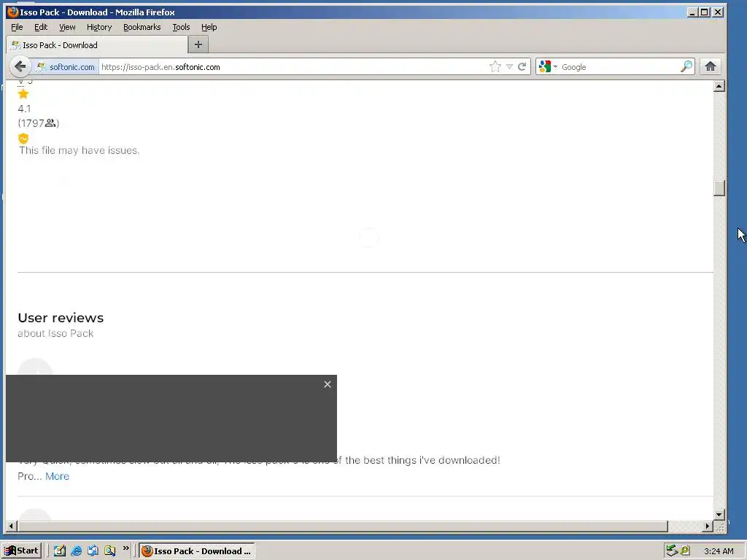Open the Edit menu
This screenshot has width=747, height=560.
(x=41, y=27)
